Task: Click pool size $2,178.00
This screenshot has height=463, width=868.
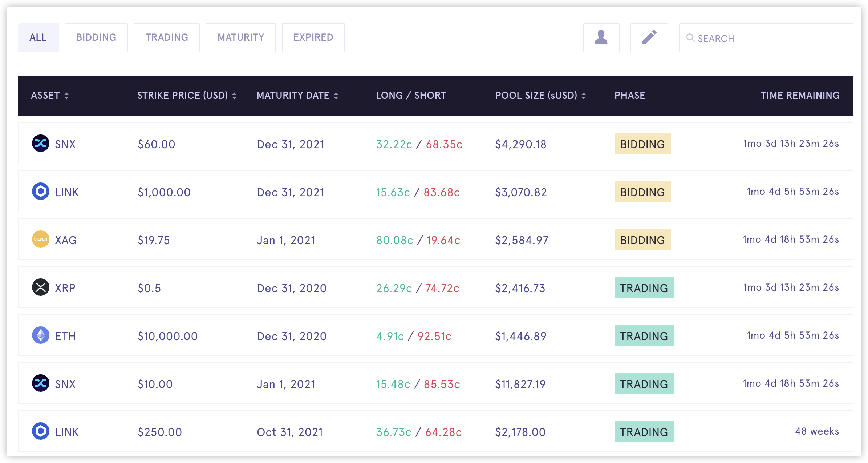Action: [520, 432]
